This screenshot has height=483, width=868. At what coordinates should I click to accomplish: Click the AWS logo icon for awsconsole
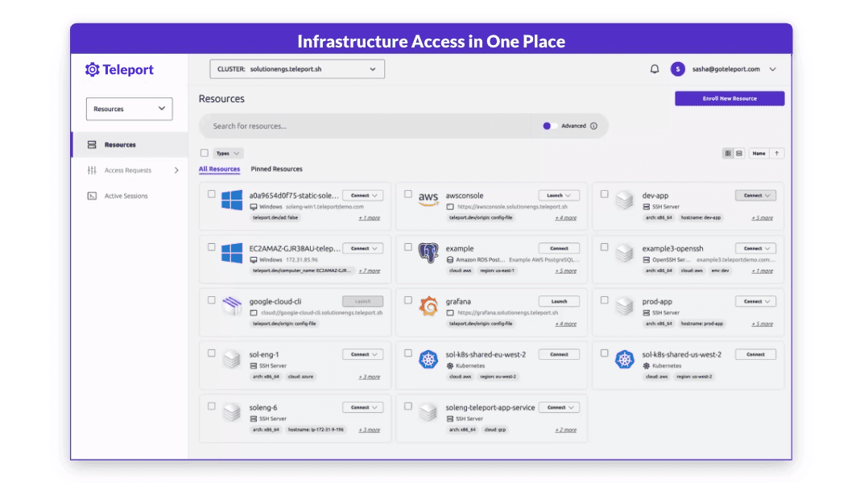[x=428, y=200]
